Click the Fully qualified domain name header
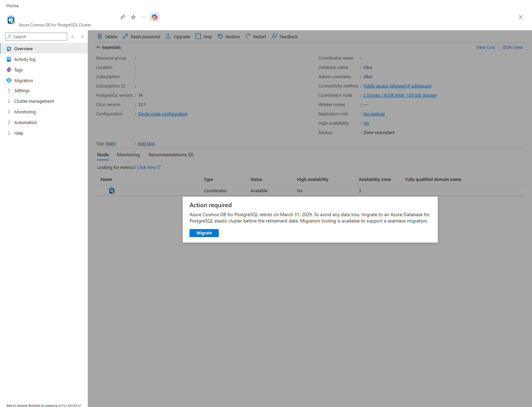This screenshot has height=407, width=532. (x=433, y=179)
